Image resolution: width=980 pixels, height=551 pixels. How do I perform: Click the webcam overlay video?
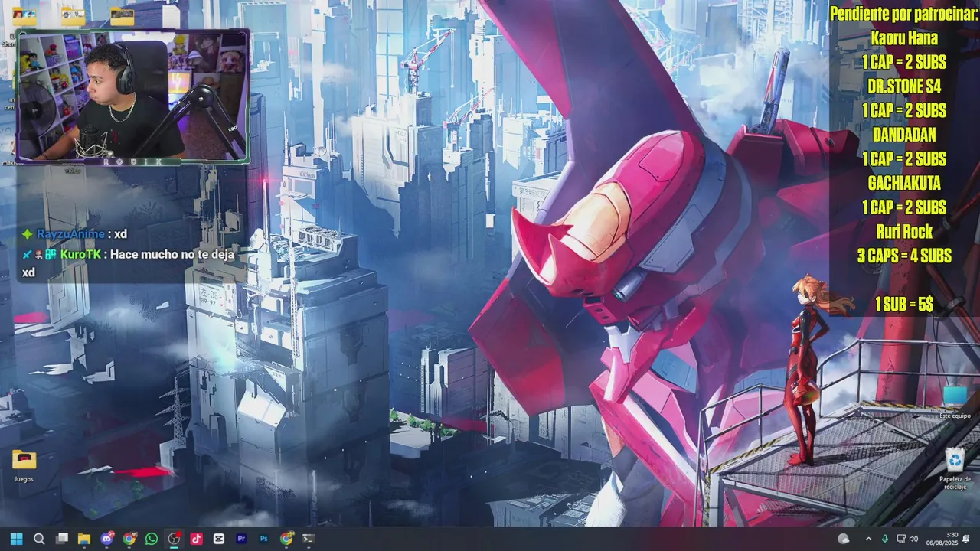click(x=132, y=96)
